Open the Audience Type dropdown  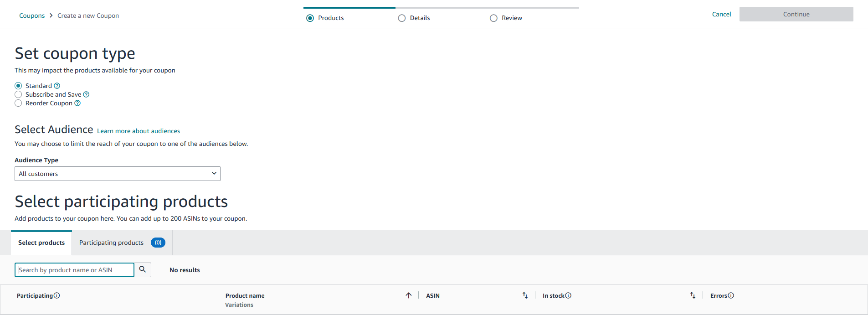(x=118, y=174)
